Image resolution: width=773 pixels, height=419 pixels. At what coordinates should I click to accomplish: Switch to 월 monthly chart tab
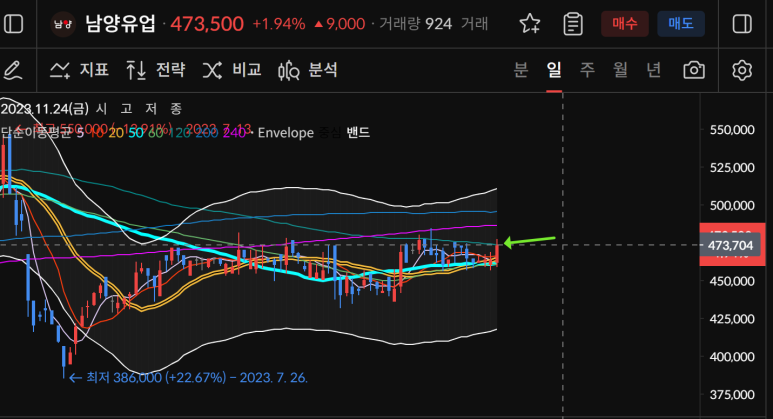pos(620,70)
